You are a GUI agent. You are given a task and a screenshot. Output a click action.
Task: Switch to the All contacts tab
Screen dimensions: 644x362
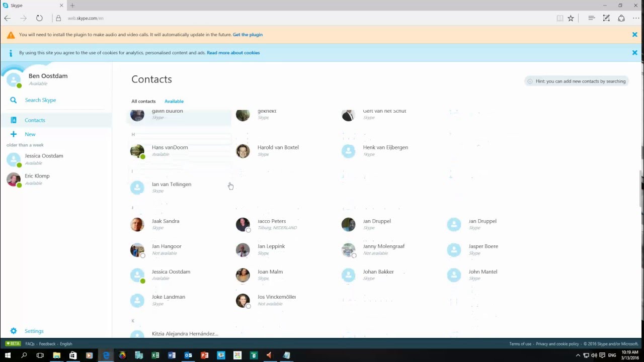click(x=143, y=101)
